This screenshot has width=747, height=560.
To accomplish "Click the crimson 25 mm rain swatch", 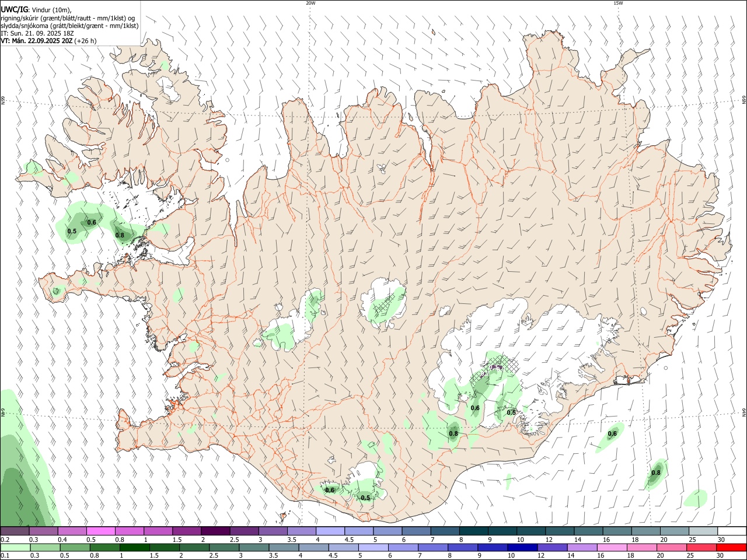I will coord(701,547).
